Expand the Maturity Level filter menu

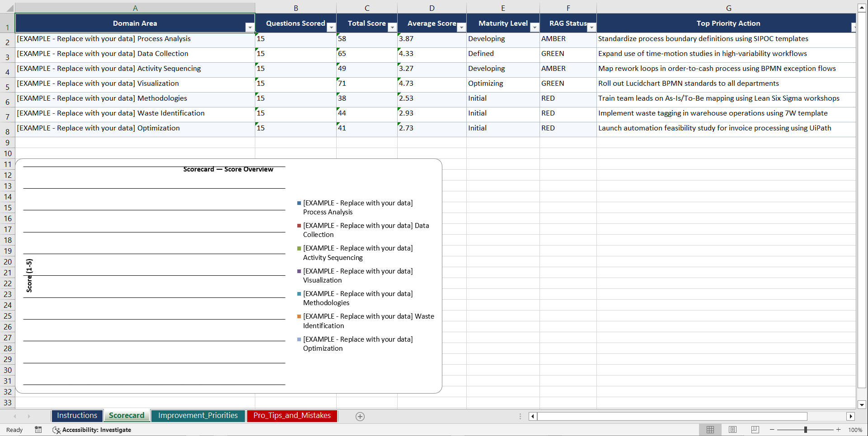click(x=535, y=28)
